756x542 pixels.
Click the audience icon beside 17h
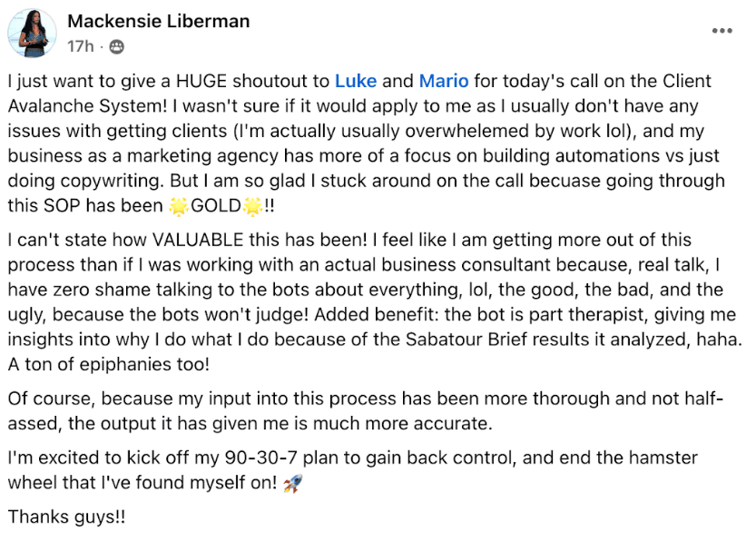[116, 45]
